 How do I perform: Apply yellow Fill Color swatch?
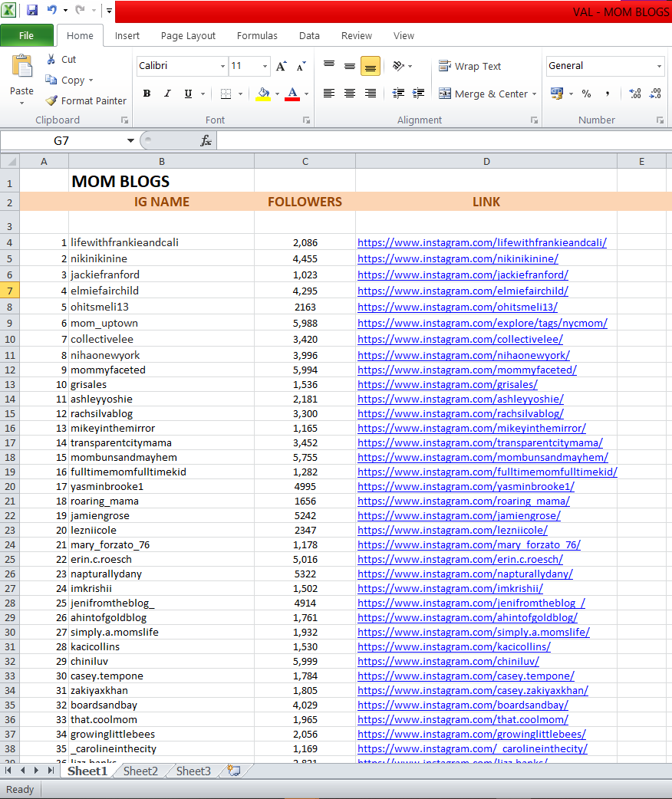coord(263,94)
